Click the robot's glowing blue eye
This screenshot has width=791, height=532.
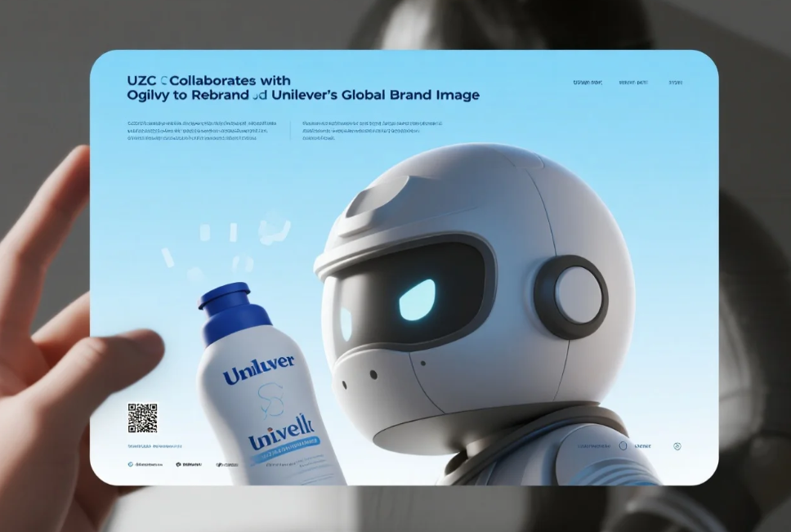[x=417, y=300]
